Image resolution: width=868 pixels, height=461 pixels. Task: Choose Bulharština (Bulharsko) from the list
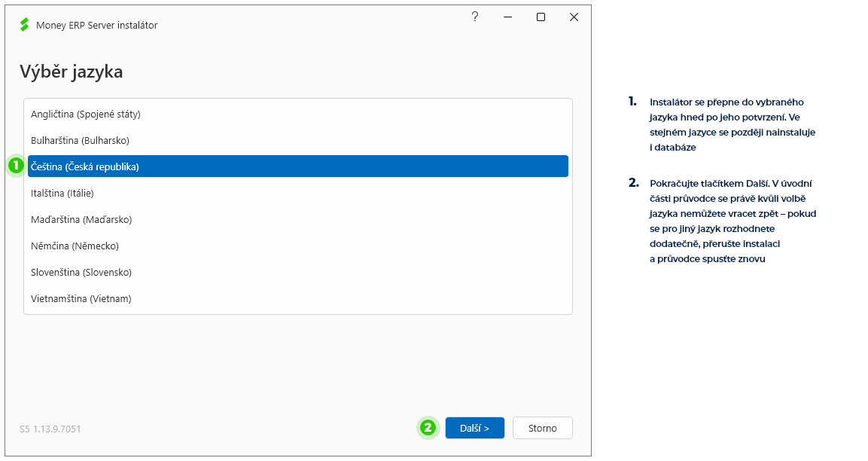point(298,140)
